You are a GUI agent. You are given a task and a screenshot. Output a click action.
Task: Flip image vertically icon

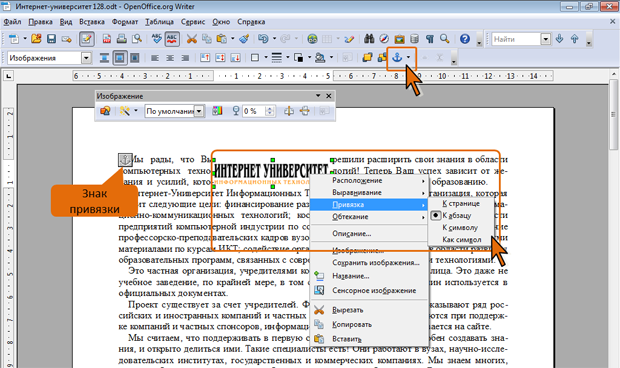click(x=304, y=111)
